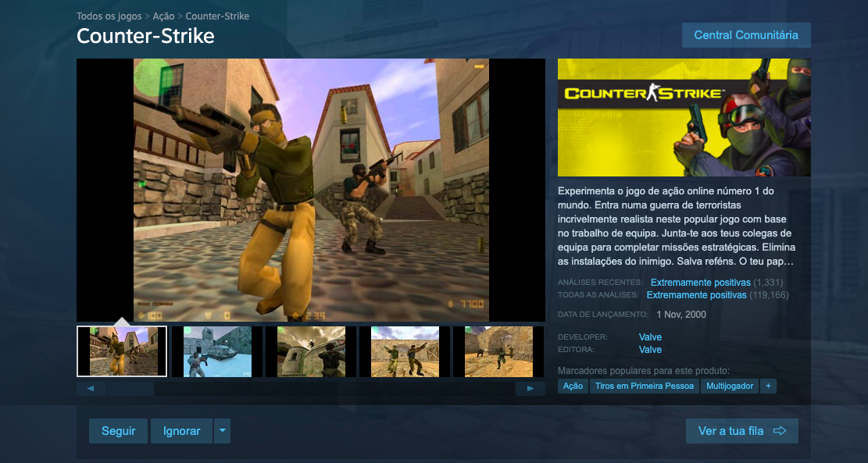
Task: Click the 'EDITORA:' label
Action: pos(577,350)
